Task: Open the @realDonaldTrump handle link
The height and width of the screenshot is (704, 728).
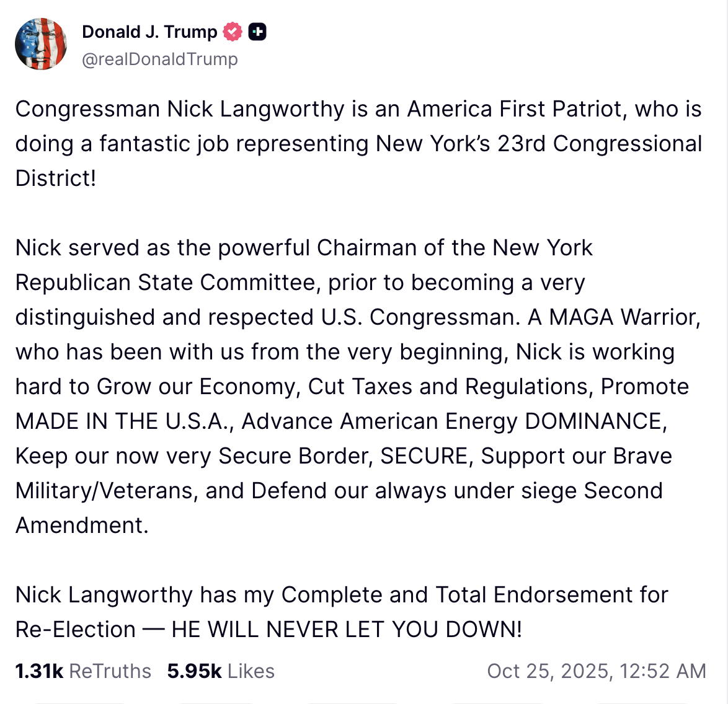Action: (x=160, y=59)
